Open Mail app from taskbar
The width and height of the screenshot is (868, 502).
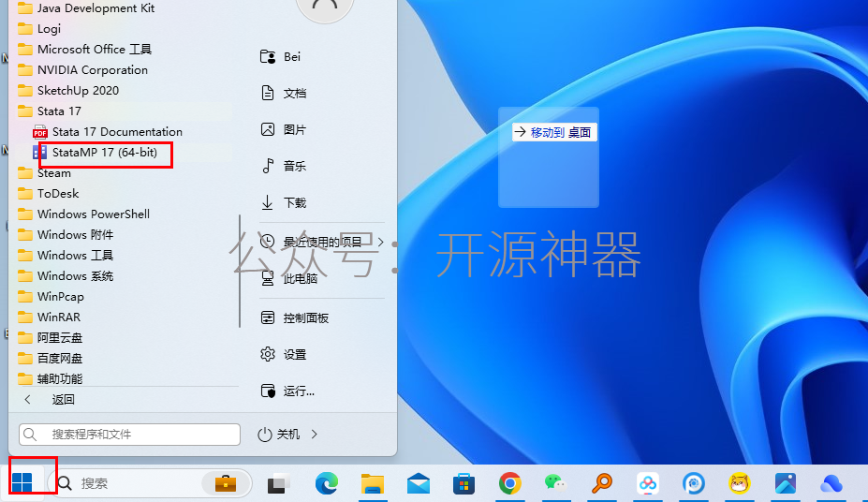pos(419,483)
